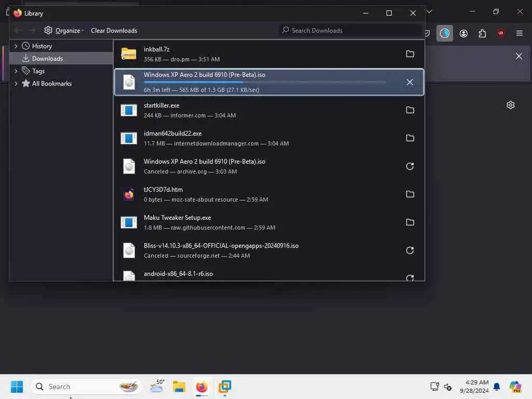Open the Organize menu
The height and width of the screenshot is (399, 532).
(64, 31)
